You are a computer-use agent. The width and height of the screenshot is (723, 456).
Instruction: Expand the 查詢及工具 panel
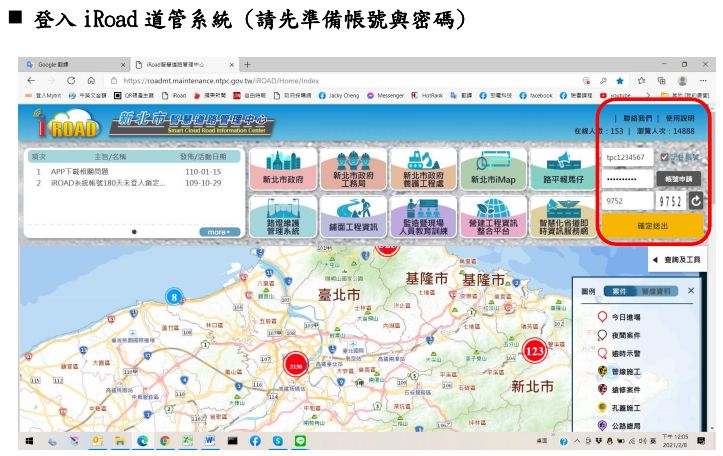pyautogui.click(x=677, y=260)
